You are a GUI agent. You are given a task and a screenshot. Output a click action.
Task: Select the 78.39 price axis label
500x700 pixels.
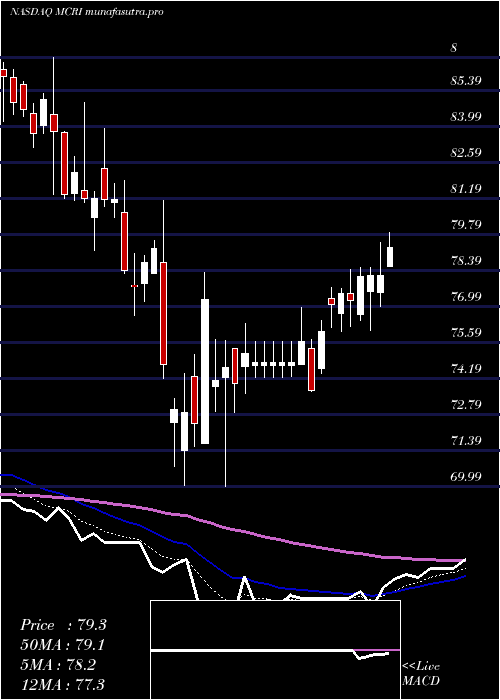(x=466, y=260)
